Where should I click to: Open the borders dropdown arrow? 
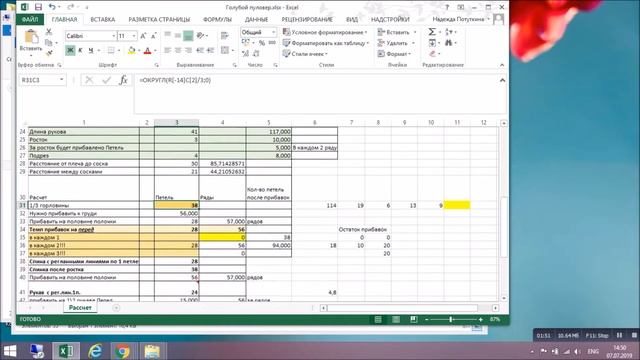(x=119, y=51)
